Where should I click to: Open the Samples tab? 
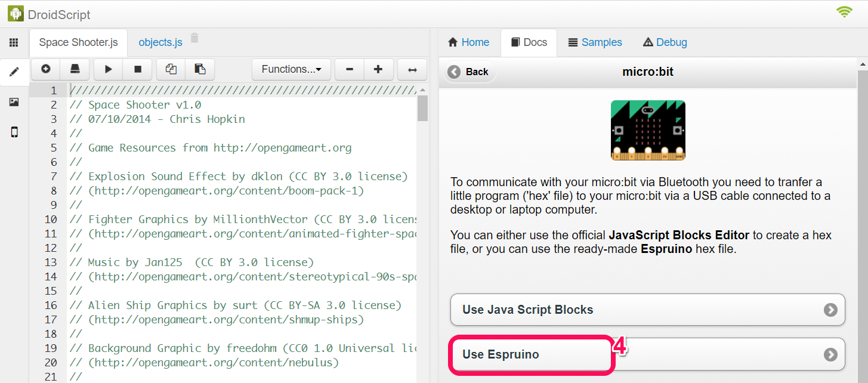[595, 42]
